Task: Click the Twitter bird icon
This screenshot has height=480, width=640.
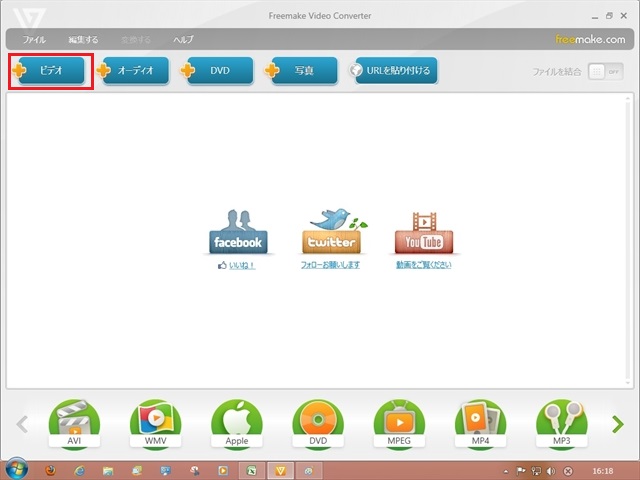Action: tap(330, 232)
